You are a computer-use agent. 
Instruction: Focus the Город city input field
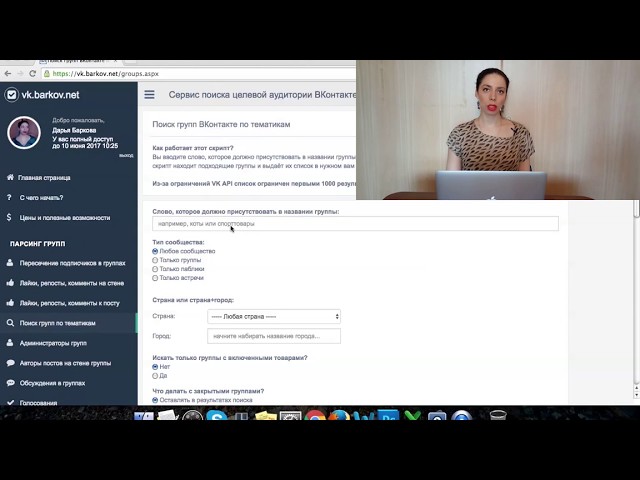(x=274, y=336)
